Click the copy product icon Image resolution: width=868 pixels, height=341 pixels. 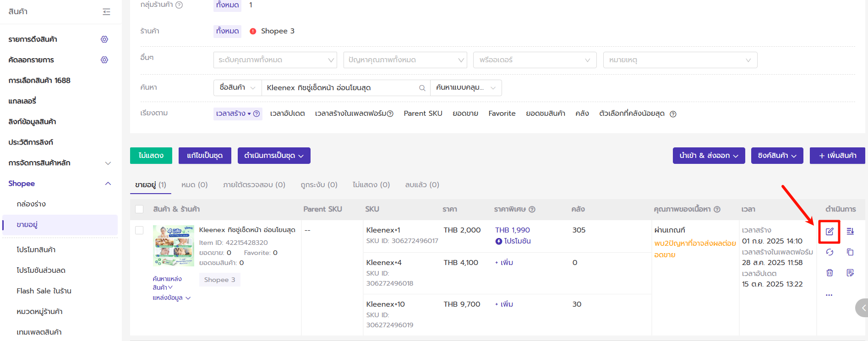[x=850, y=252]
